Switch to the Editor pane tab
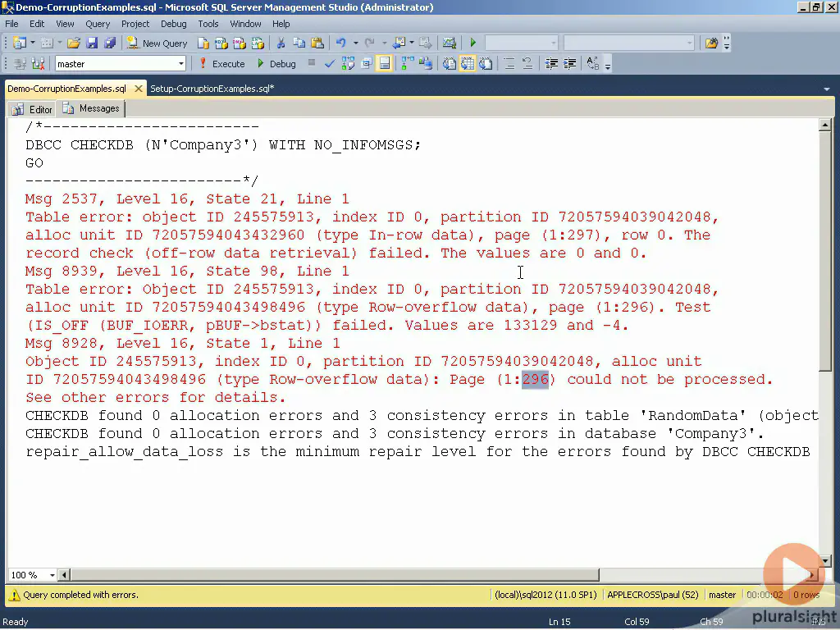This screenshot has width=840, height=630. click(x=33, y=109)
